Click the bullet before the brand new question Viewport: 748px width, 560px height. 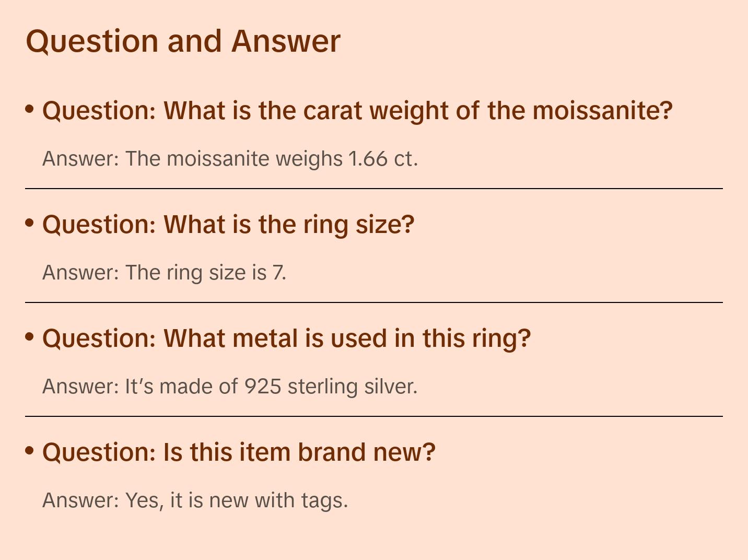click(30, 451)
